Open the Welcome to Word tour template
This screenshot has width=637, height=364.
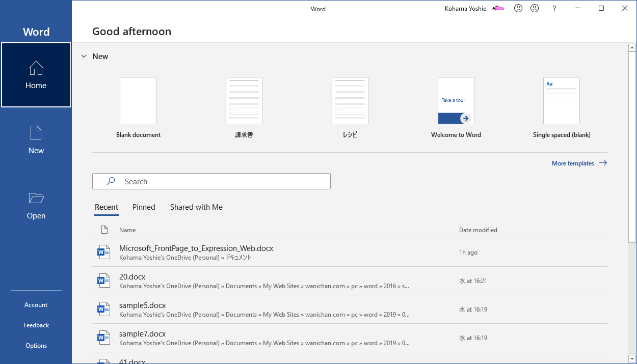(456, 101)
